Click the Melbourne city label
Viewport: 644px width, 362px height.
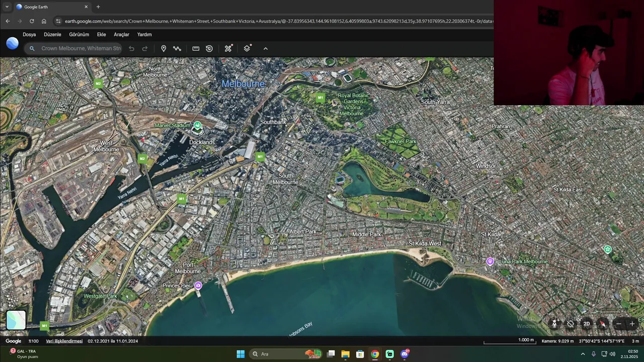click(243, 83)
